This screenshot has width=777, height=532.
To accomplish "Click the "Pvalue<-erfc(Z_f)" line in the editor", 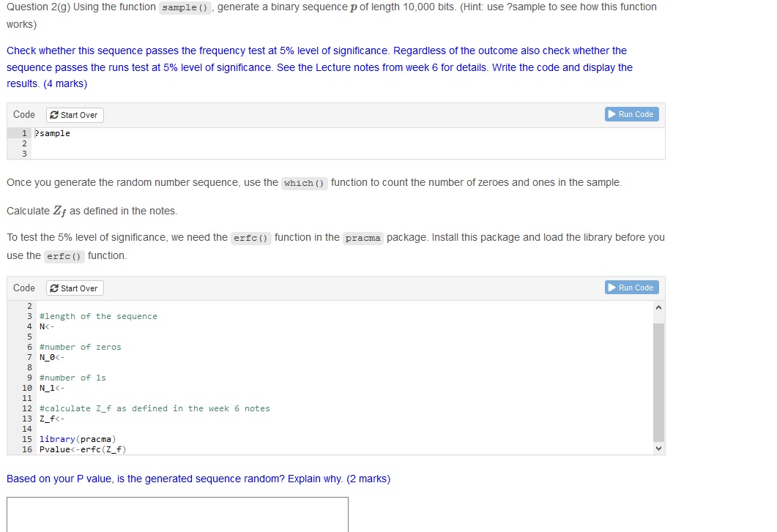I will 81,449.
